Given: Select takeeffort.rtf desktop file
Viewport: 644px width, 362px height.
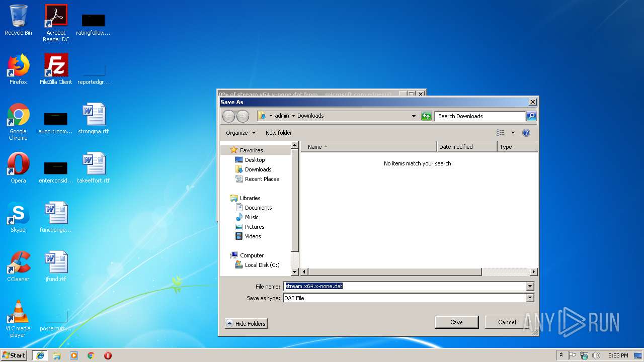Looking at the screenshot, I should click(x=94, y=168).
